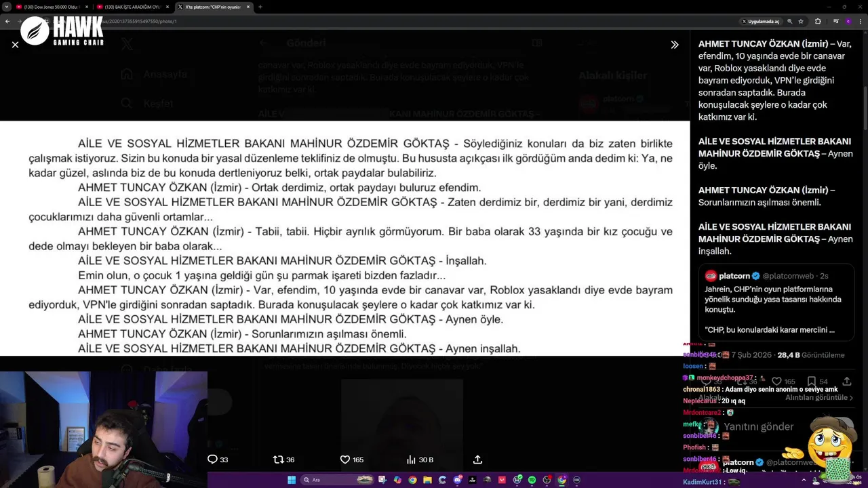
Task: Open the zoom magnifier in the address bar
Action: click(x=790, y=21)
